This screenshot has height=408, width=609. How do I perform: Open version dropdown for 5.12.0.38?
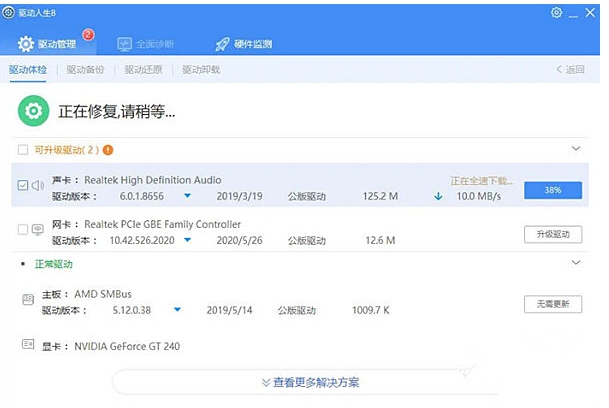(x=177, y=310)
